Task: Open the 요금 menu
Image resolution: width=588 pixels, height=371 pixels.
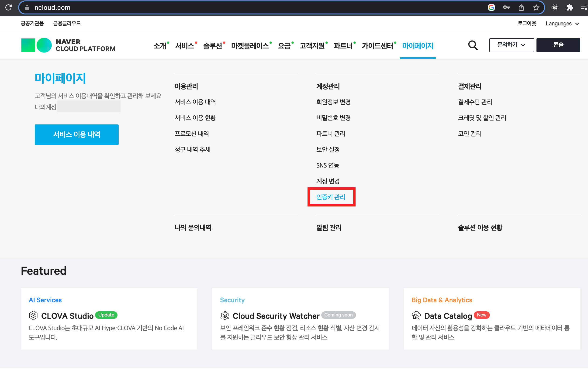Action: [x=284, y=46]
